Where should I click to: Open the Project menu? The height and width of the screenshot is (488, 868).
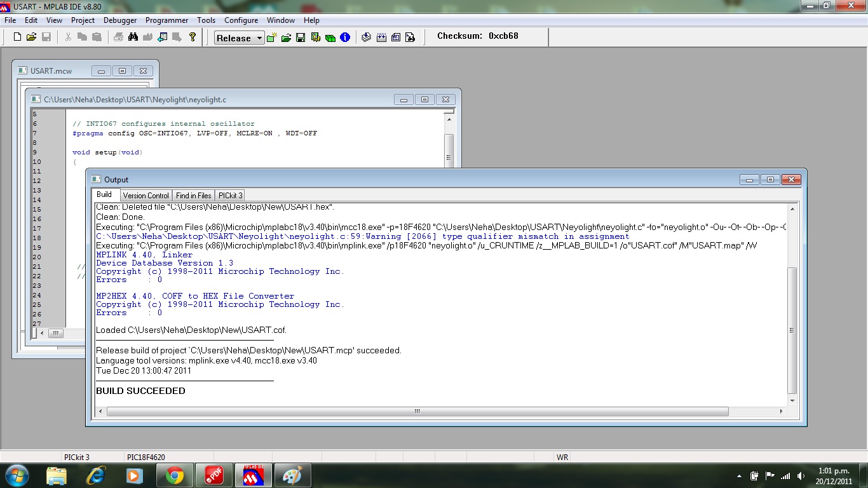click(x=83, y=20)
